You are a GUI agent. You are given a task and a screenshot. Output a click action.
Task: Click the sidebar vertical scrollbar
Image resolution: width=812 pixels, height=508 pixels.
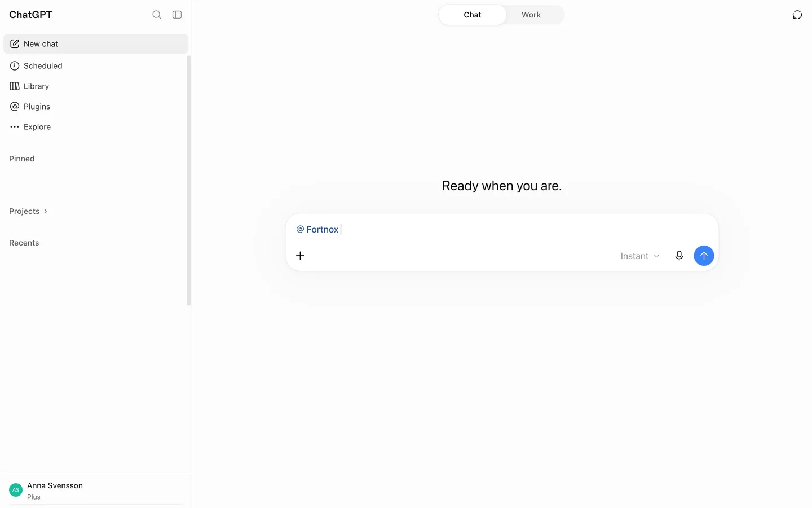189,181
